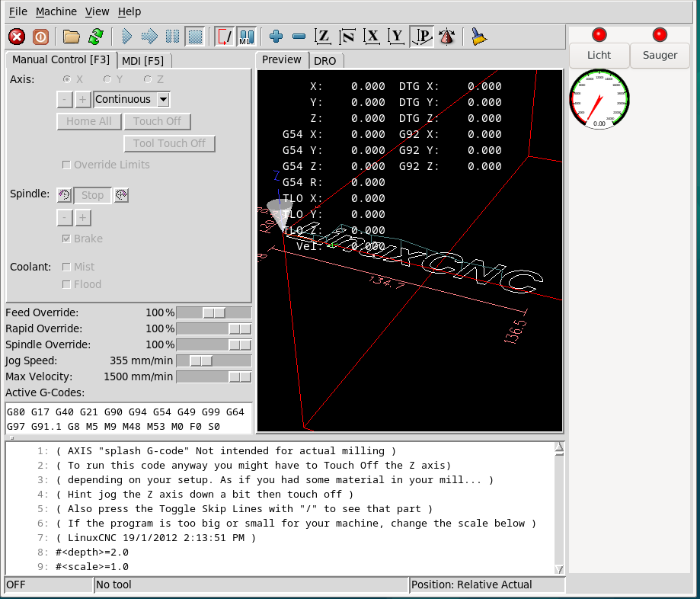Run the program with play icon
Image resolution: width=700 pixels, height=599 pixels.
126,36
